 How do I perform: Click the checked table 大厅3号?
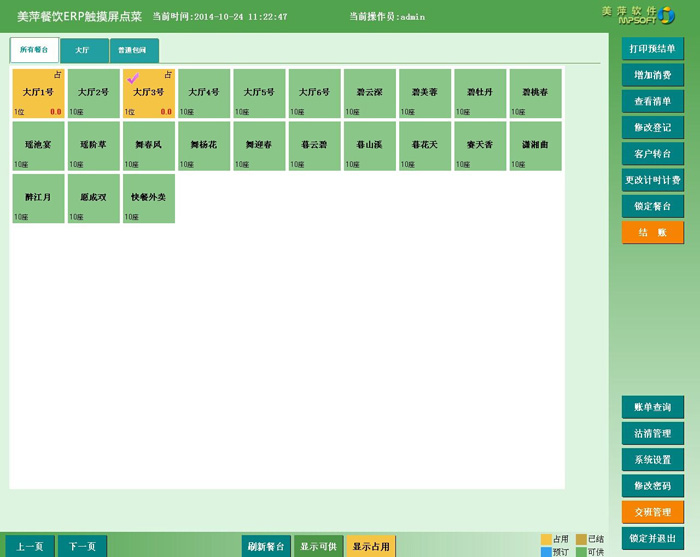click(x=148, y=93)
